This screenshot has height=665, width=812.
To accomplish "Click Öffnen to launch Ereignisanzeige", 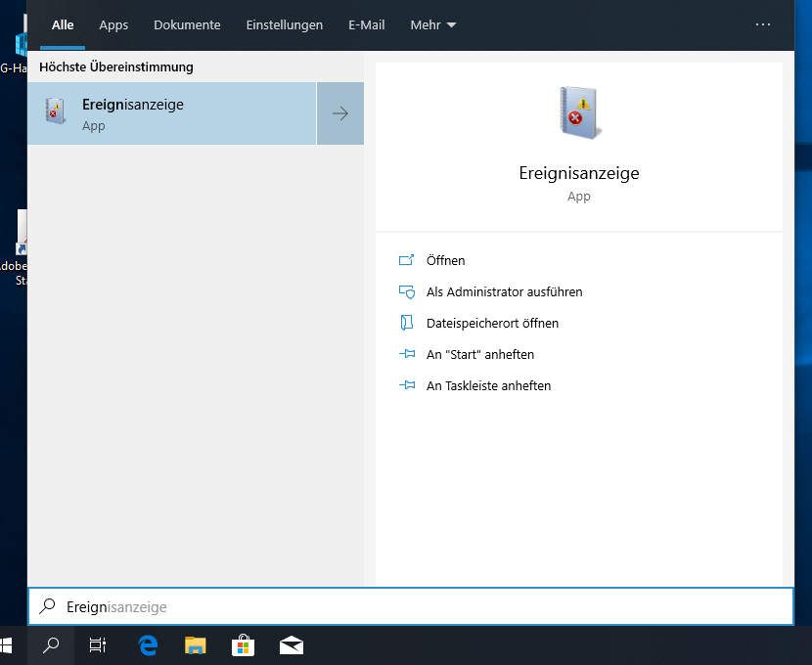I will tap(445, 260).
